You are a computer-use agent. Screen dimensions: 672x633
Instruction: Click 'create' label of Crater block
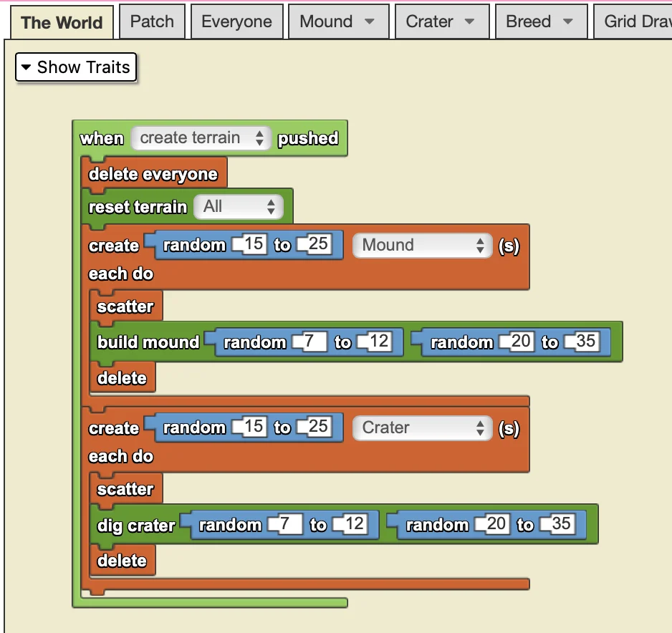(x=114, y=429)
